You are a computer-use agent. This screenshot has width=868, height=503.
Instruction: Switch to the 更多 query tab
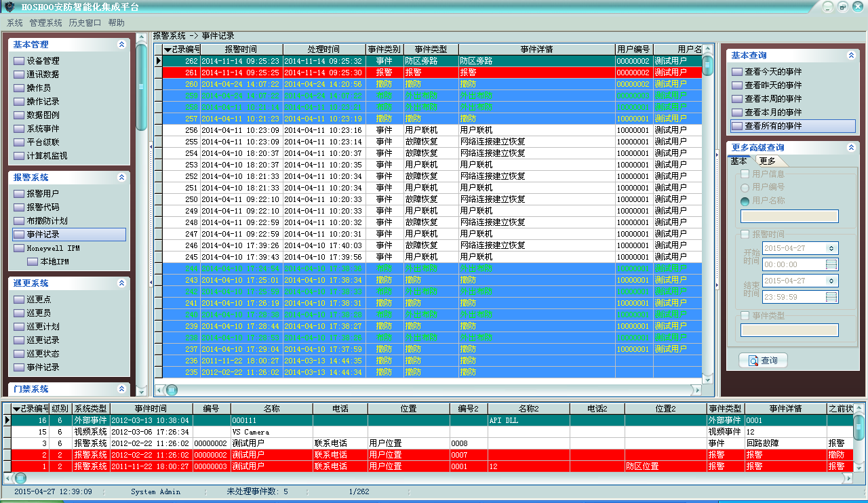768,161
